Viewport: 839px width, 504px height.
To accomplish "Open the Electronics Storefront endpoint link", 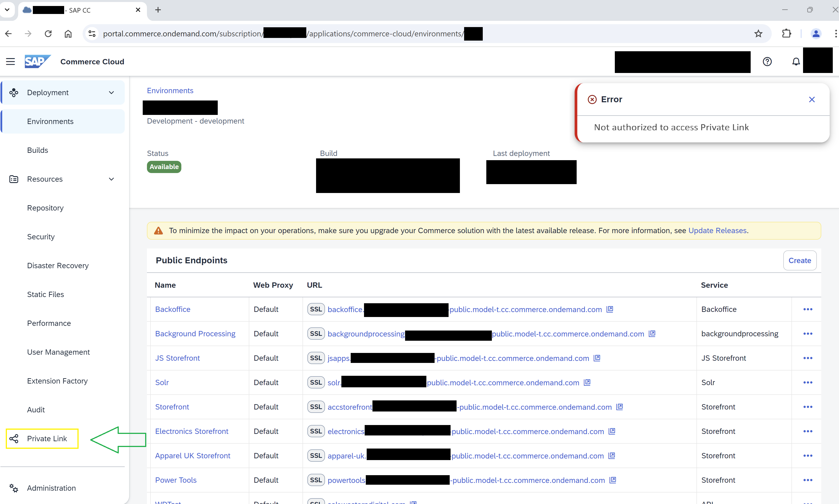I will pyautogui.click(x=192, y=431).
